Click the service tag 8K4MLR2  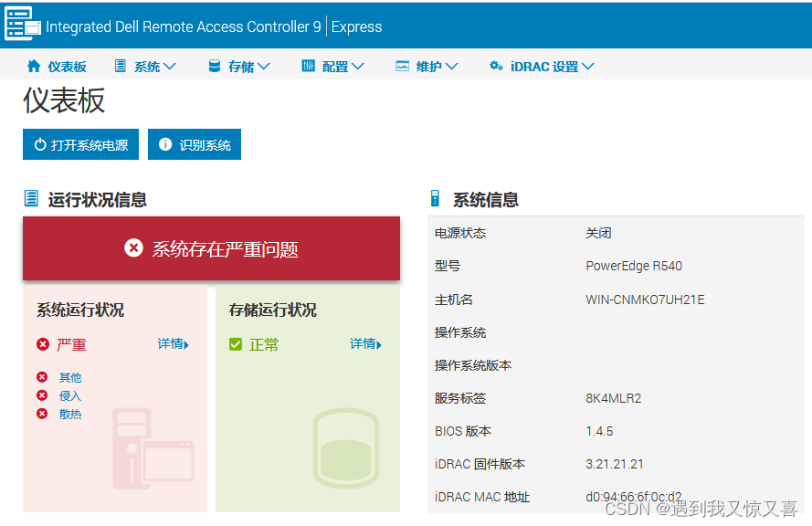pos(614,398)
